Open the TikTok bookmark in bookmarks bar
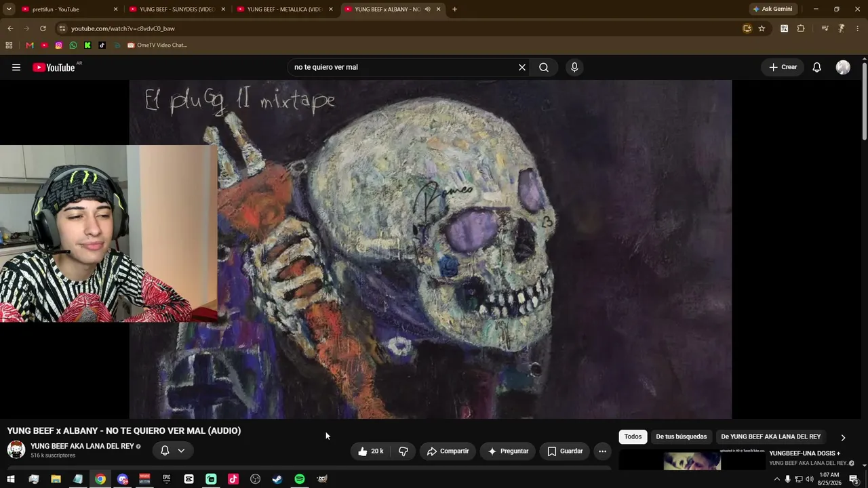This screenshot has width=868, height=488. [x=102, y=45]
